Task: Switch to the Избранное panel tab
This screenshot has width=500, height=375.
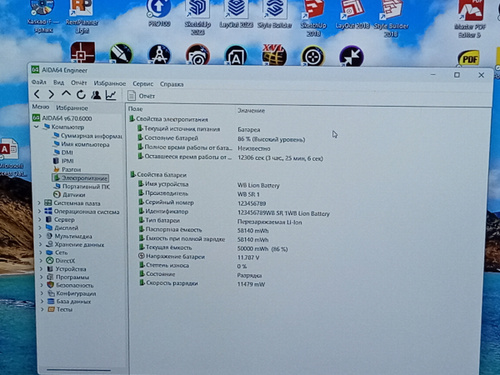Action: [72, 108]
